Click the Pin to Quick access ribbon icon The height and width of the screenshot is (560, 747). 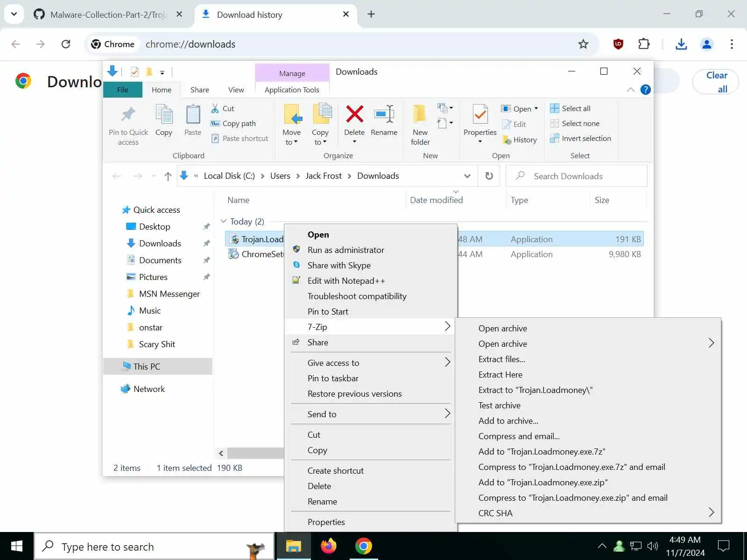[x=128, y=114]
